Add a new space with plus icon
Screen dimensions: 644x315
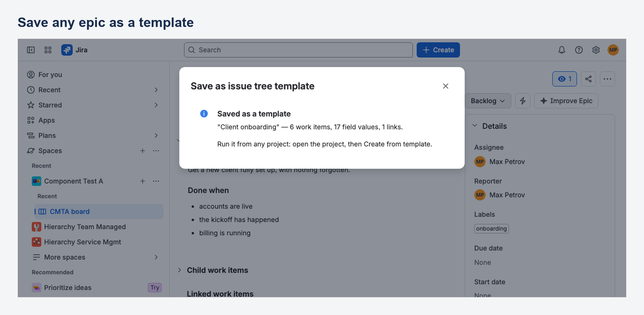tap(142, 151)
